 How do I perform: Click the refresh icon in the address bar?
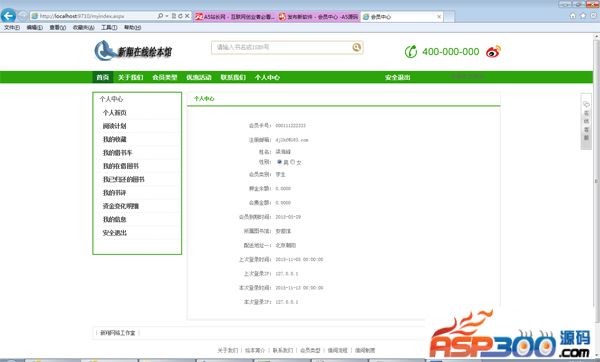tap(180, 16)
